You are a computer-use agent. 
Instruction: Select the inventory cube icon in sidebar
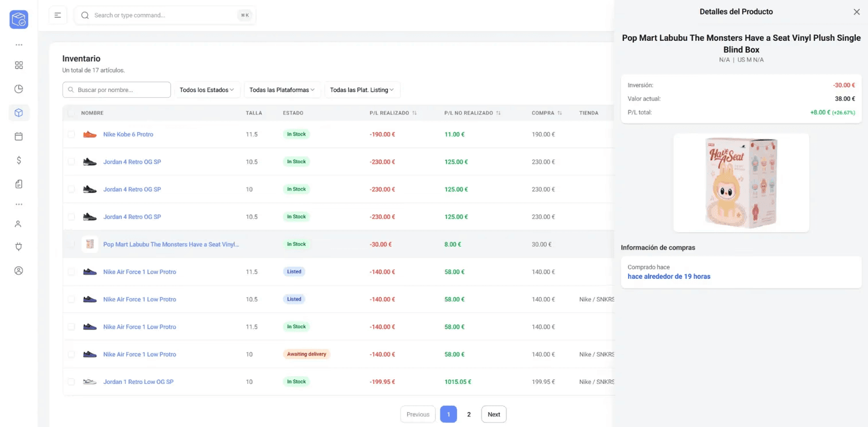[19, 113]
